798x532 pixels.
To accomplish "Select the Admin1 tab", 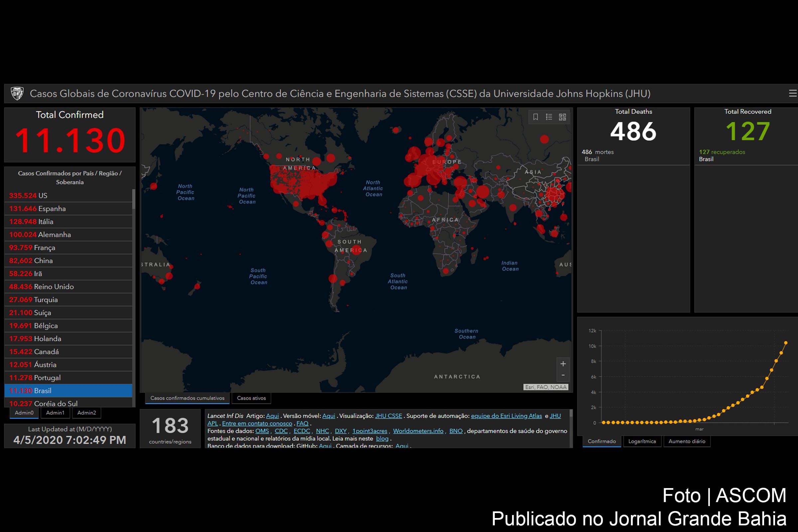I will point(55,413).
